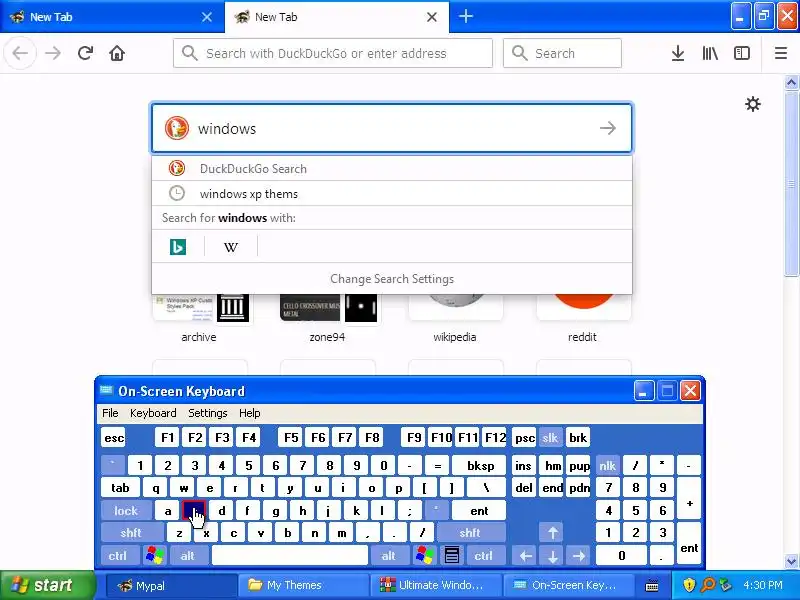Switch to My Themes taskbar window
Image resolution: width=800 pixels, height=600 pixels.
[x=304, y=585]
